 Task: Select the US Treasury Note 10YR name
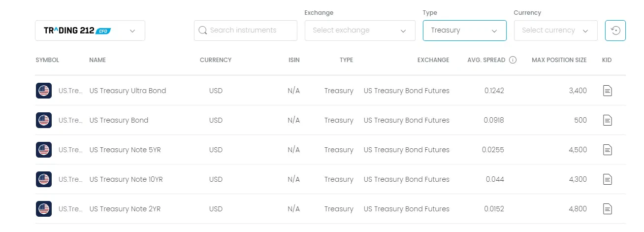pos(126,179)
